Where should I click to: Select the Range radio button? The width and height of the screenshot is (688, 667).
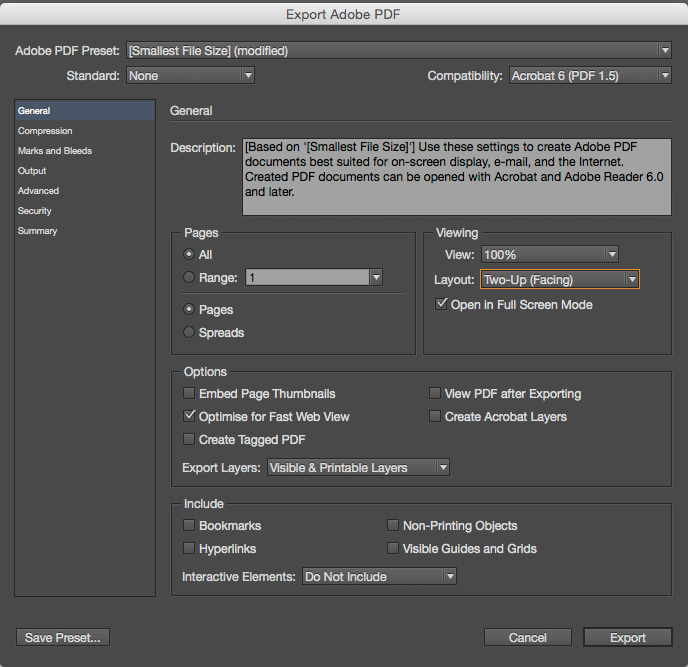pos(189,277)
